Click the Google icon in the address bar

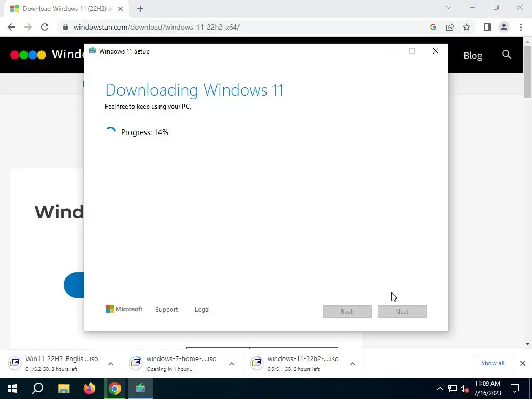433,27
